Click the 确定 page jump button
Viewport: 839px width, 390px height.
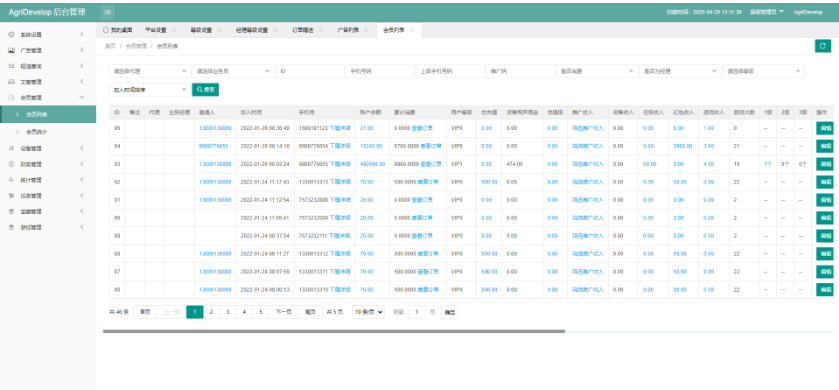(x=449, y=312)
